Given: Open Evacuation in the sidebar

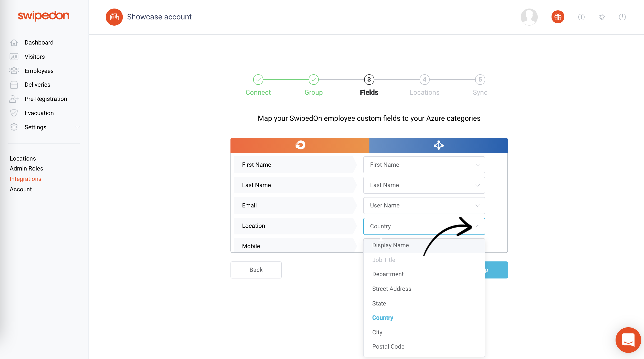Looking at the screenshot, I should tap(39, 113).
